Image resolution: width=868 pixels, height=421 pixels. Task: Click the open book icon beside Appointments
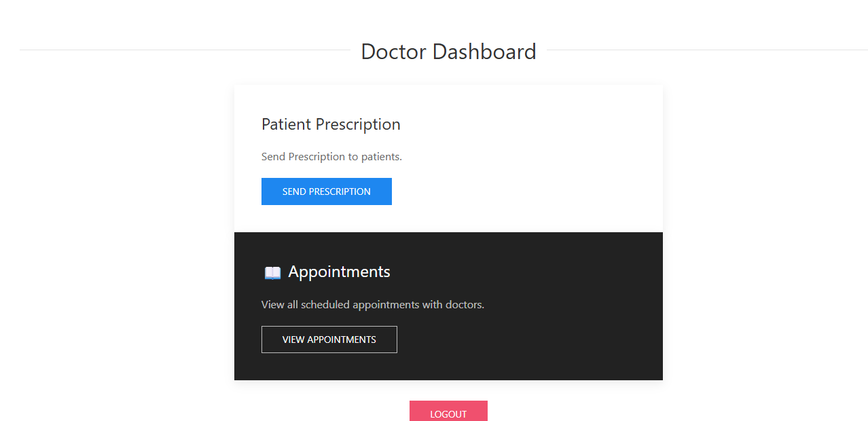(x=272, y=273)
